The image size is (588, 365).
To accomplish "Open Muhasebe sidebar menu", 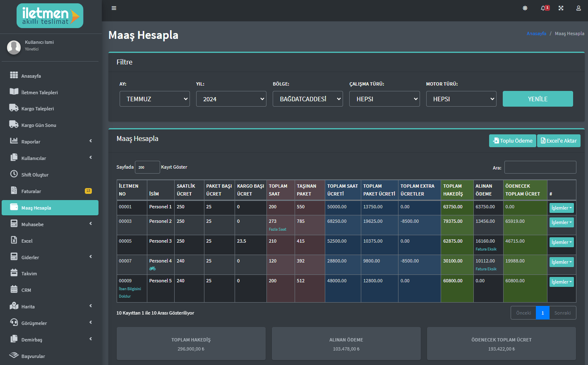I will coord(50,224).
